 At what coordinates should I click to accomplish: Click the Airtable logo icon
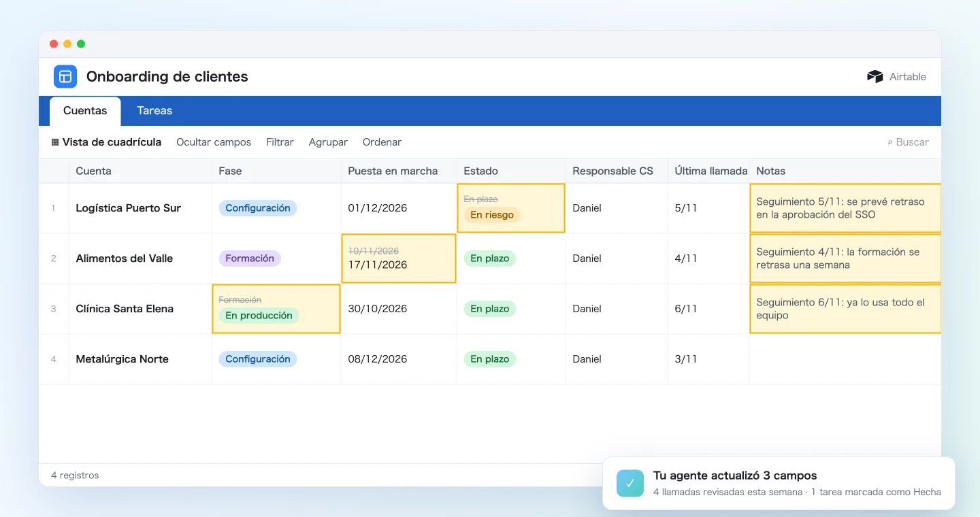pos(875,77)
